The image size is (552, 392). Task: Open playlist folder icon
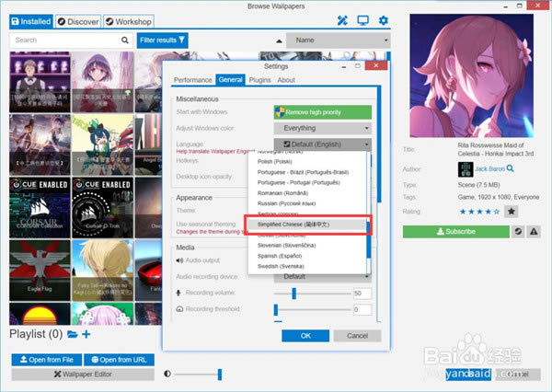tap(73, 334)
